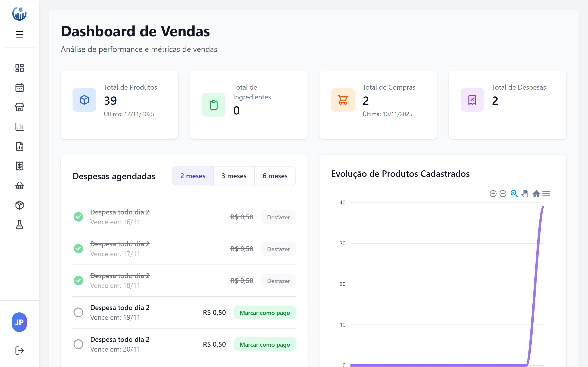The height and width of the screenshot is (367, 588).
Task: Collapse the sidebar with the hamburger toggle
Action: (x=19, y=34)
